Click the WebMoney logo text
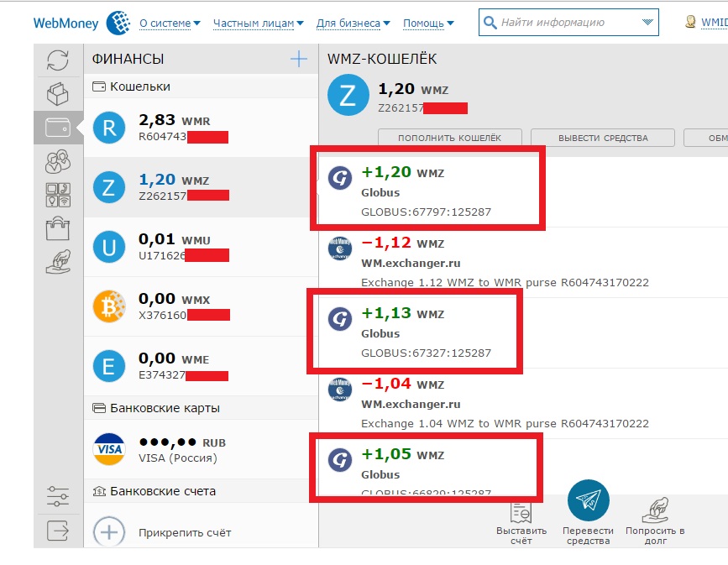Image resolution: width=728 pixels, height=565 pixels. pyautogui.click(x=66, y=24)
